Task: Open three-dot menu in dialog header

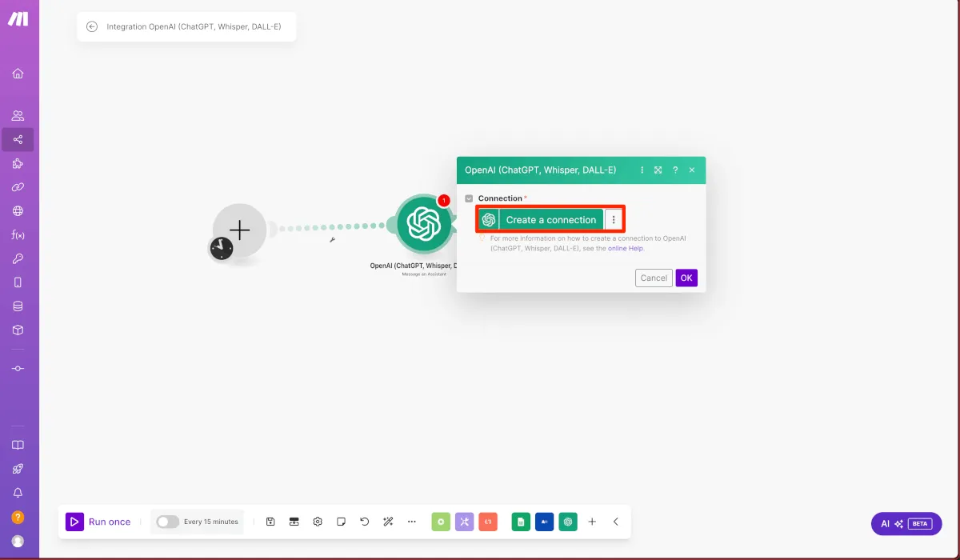Action: (642, 170)
